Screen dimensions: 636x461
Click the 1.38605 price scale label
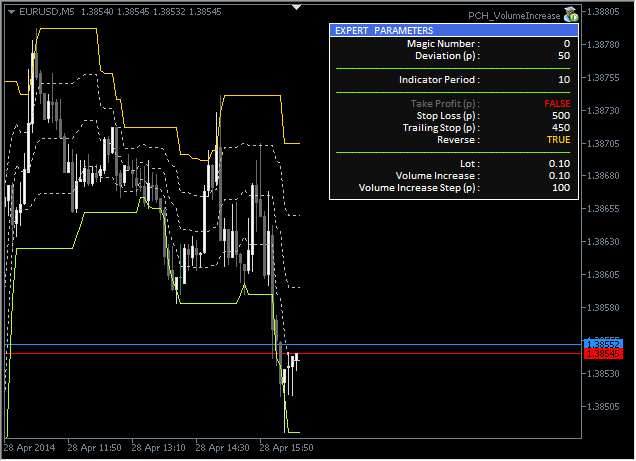click(x=603, y=274)
